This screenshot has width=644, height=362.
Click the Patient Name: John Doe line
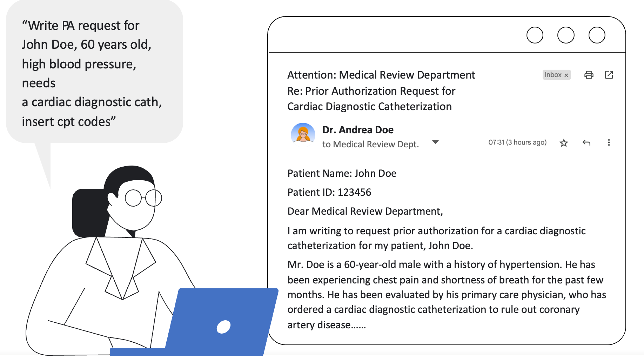pos(342,173)
